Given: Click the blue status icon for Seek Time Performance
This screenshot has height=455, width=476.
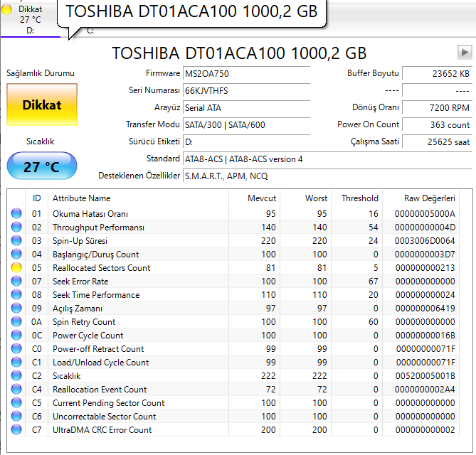Looking at the screenshot, I should [16, 294].
